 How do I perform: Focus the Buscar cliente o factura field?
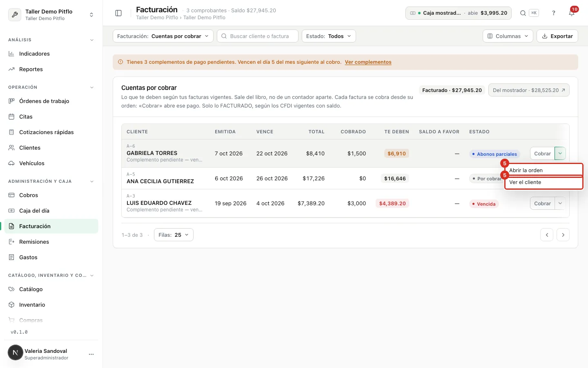click(x=258, y=36)
